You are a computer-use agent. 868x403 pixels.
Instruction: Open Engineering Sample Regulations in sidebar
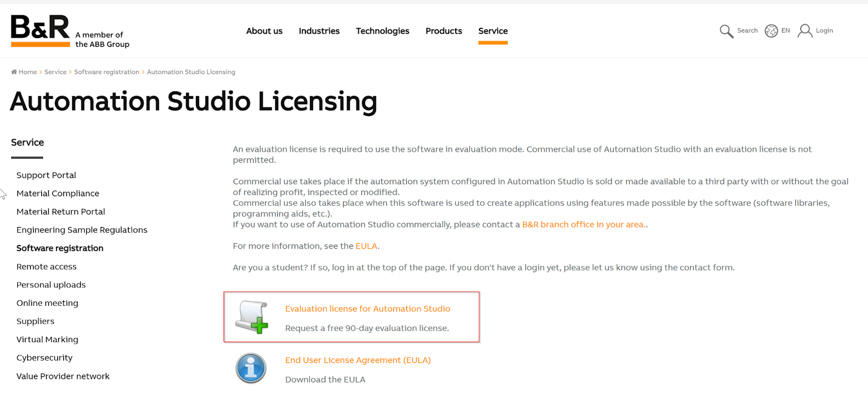pyautogui.click(x=82, y=230)
